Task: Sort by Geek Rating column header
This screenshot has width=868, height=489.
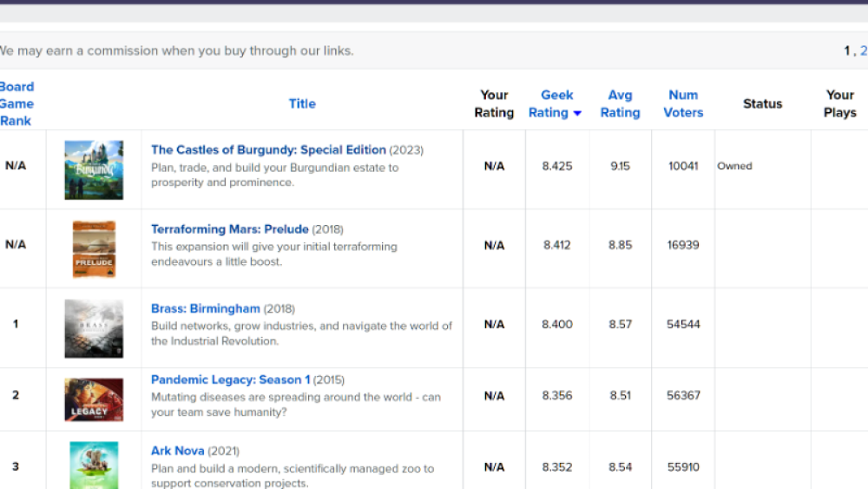Action: (554, 103)
